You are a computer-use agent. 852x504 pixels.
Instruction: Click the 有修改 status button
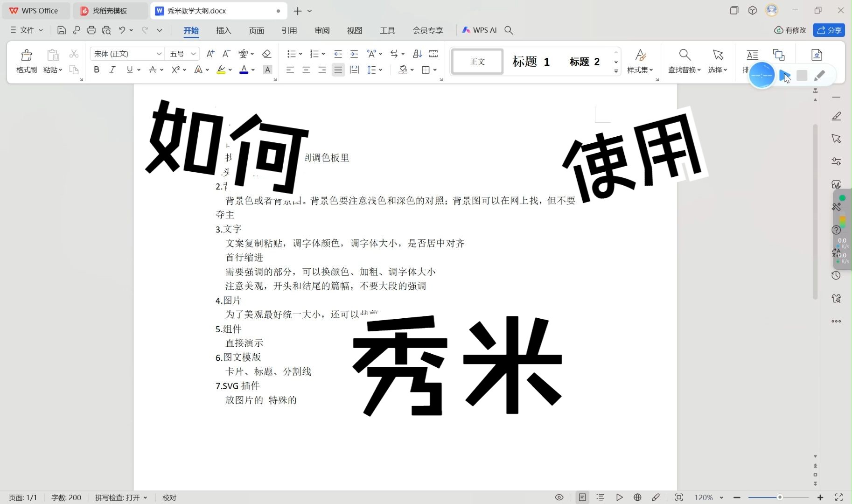coord(790,30)
